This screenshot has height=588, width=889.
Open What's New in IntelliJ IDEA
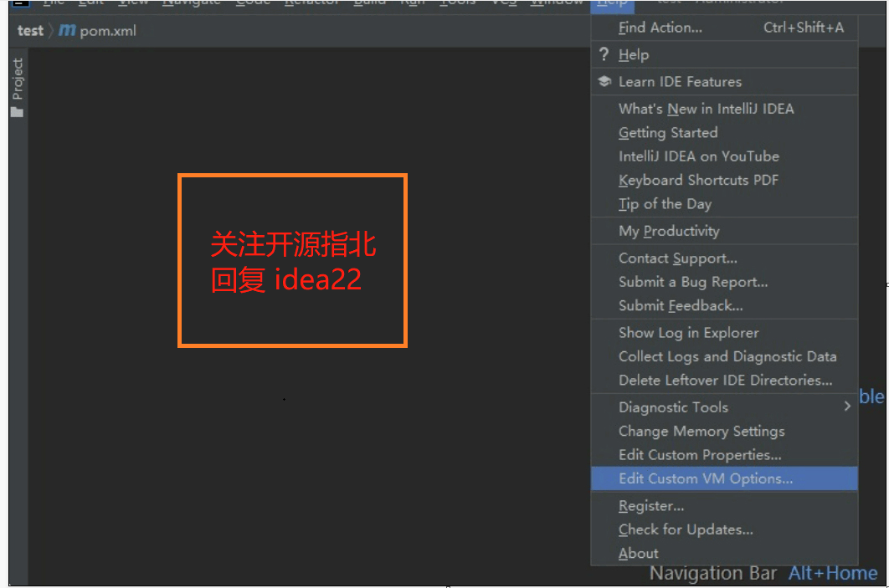[724, 109]
